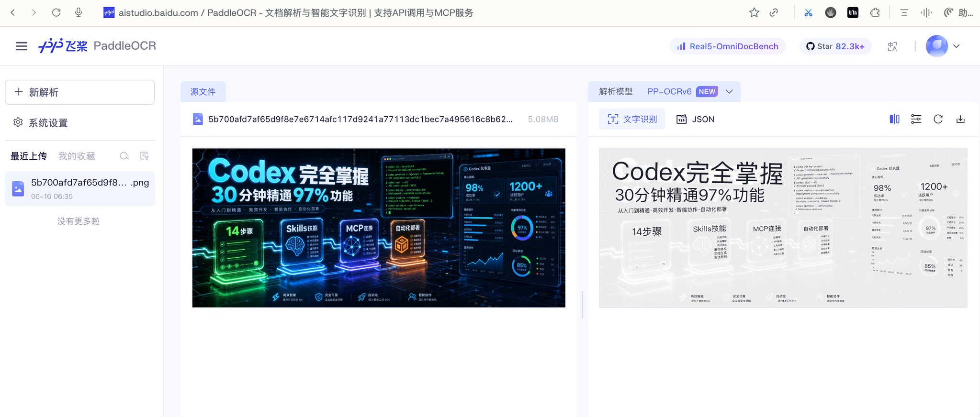Viewport: 980px width, 417px height.
Task: Click the 06-16 06:35 upload timestamp
Action: pos(52,196)
